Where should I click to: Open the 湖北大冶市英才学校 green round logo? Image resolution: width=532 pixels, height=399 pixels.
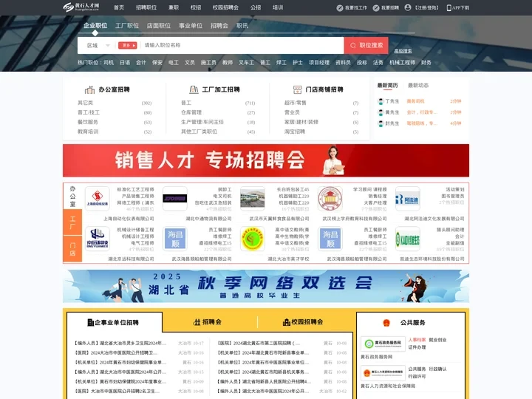(x=253, y=239)
